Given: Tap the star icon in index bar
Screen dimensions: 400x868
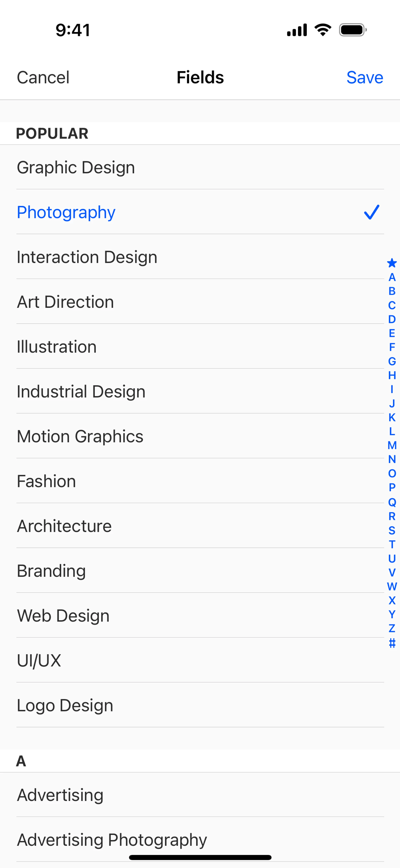Looking at the screenshot, I should point(392,263).
